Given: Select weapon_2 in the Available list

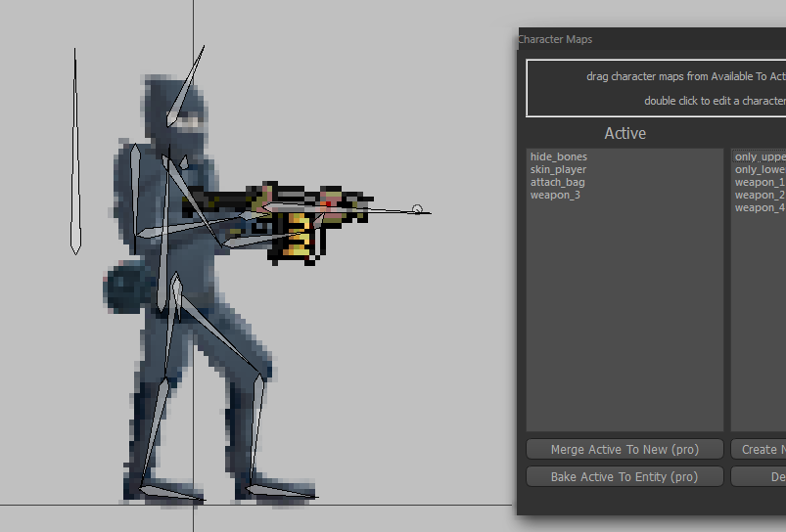Looking at the screenshot, I should [x=760, y=195].
